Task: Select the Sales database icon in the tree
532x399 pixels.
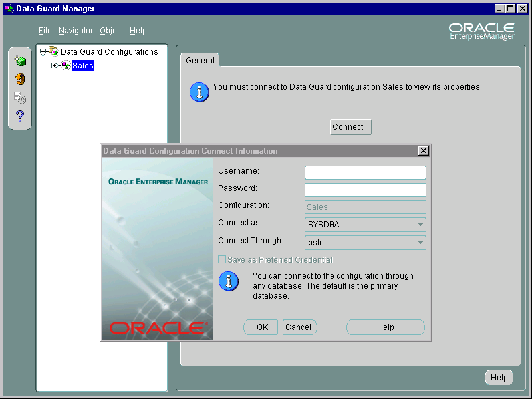Action: (x=65, y=65)
